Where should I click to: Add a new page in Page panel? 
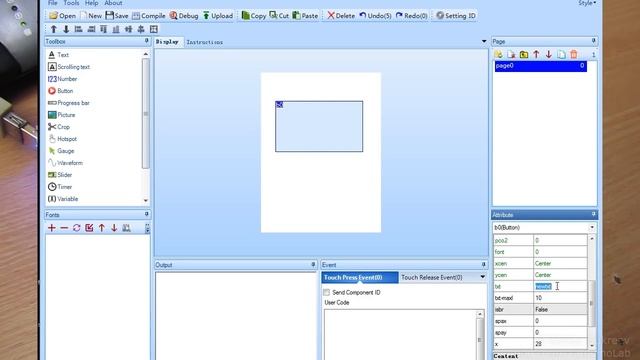point(498,54)
